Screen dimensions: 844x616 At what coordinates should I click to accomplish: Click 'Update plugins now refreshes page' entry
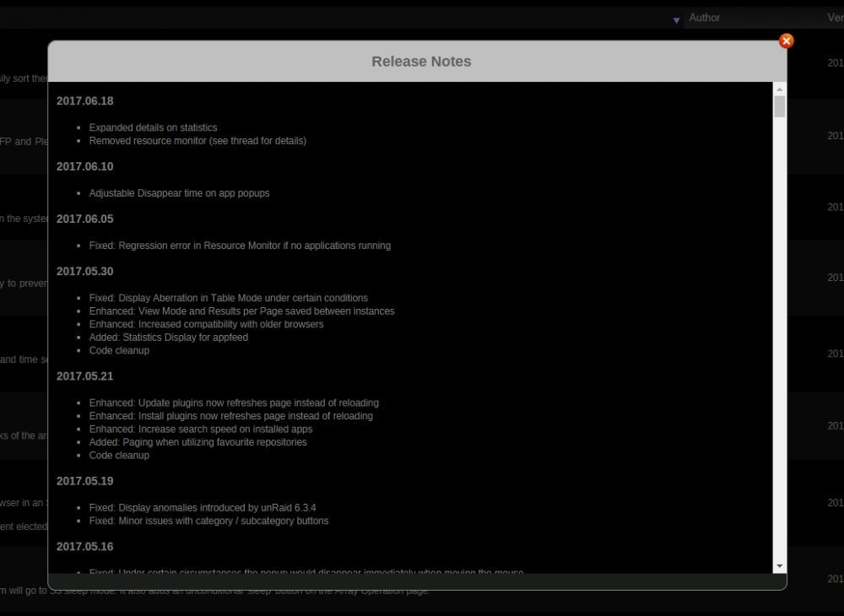(x=234, y=403)
